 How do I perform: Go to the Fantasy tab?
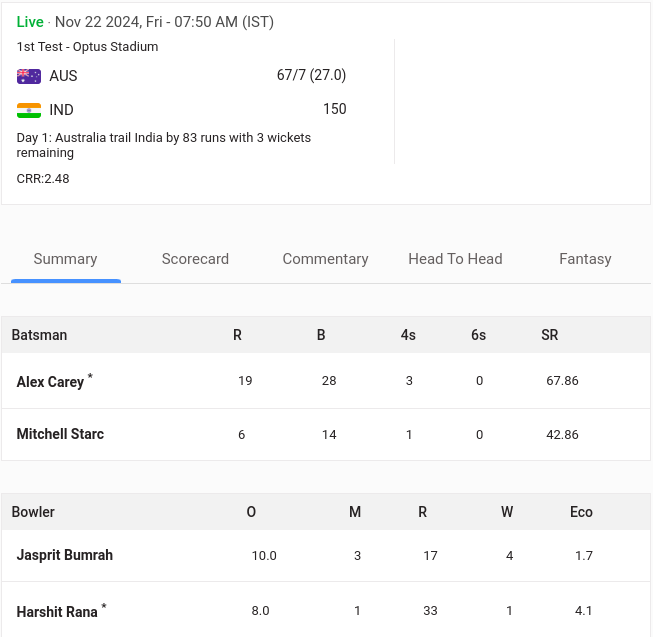[585, 259]
